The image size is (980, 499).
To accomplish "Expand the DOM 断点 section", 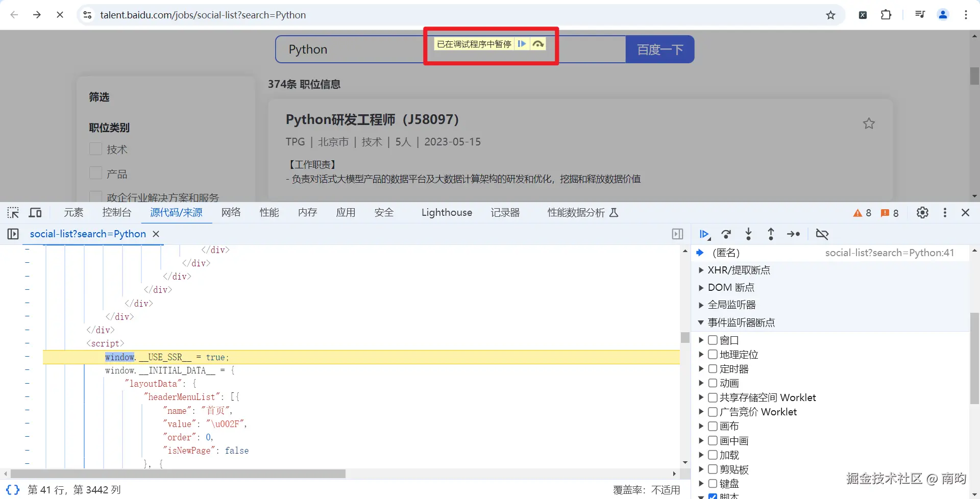I will (701, 287).
